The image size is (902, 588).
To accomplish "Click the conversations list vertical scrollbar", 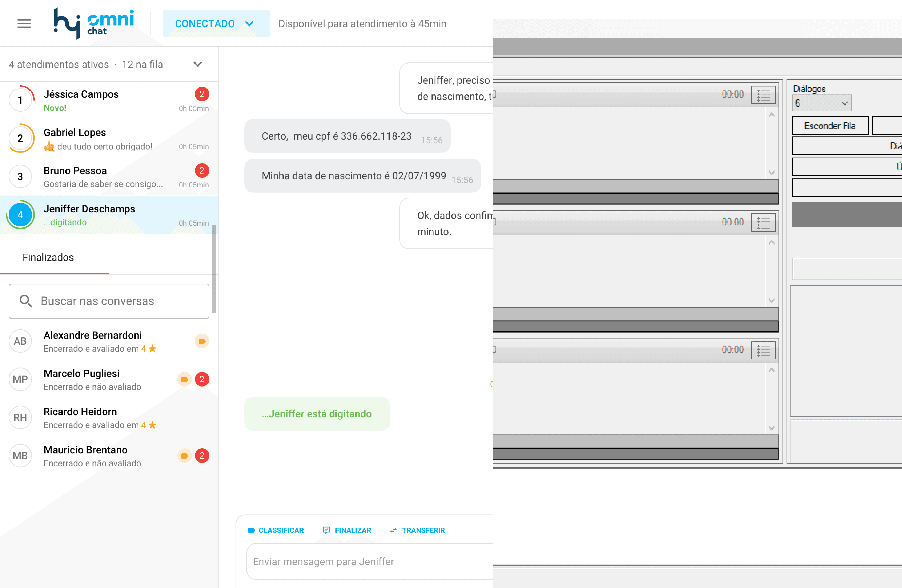I will tap(214, 269).
